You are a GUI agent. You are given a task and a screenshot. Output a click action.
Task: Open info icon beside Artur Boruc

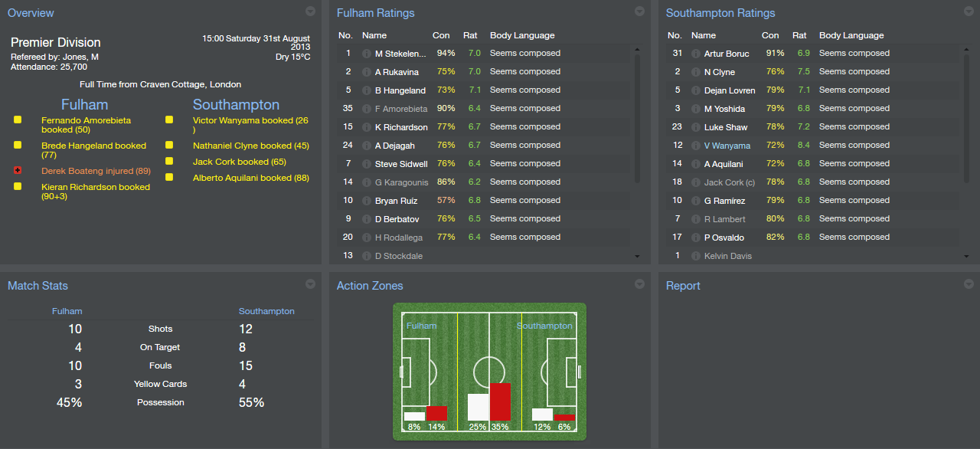[x=695, y=54]
